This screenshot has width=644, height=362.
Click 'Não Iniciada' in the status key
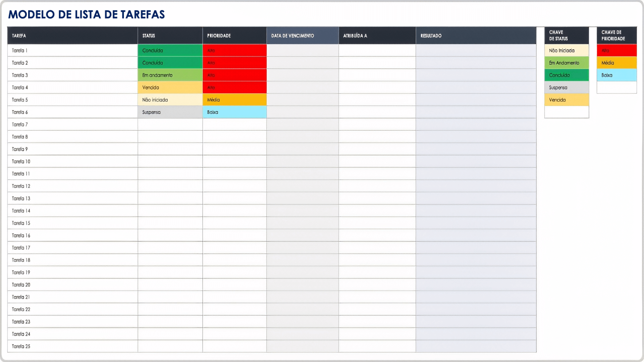coord(567,50)
